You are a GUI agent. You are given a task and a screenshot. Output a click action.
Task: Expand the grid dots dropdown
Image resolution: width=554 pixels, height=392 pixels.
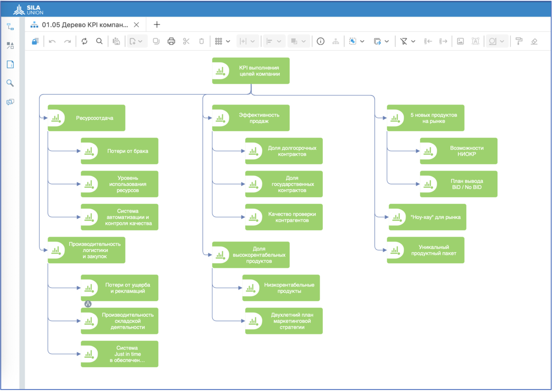[228, 41]
